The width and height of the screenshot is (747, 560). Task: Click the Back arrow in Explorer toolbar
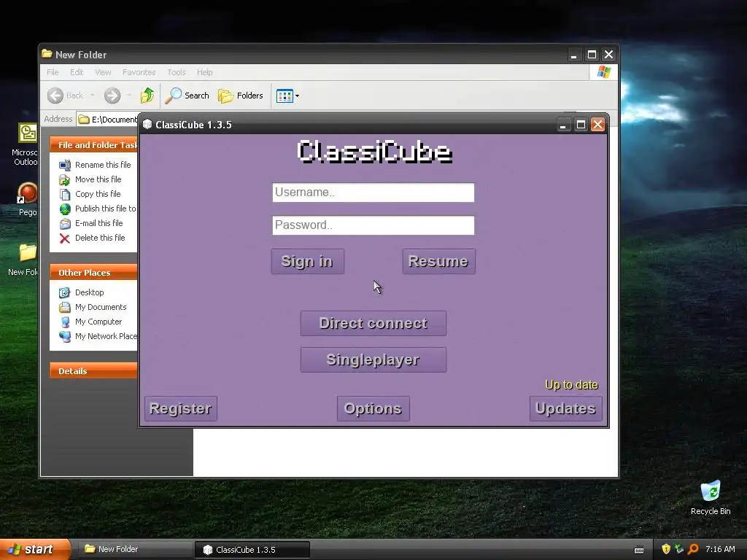(55, 96)
